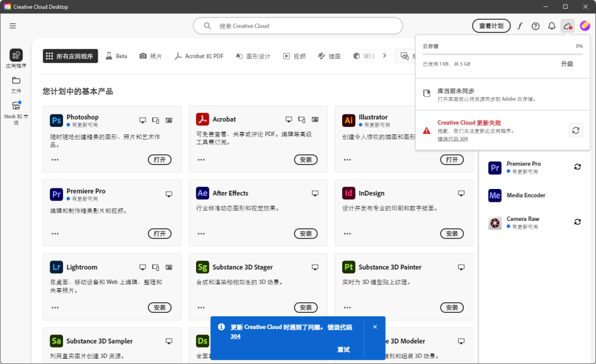Open the hamburger menu
This screenshot has width=596, height=364.
[13, 26]
